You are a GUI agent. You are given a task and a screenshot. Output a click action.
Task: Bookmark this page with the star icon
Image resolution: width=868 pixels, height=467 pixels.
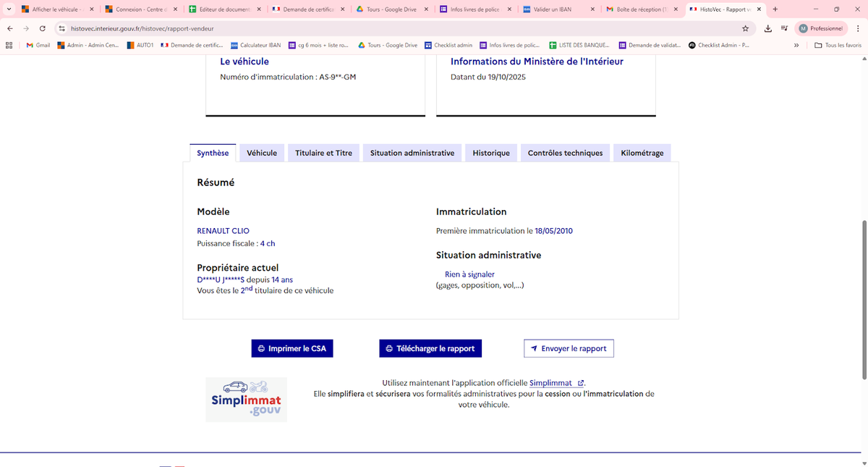(x=745, y=28)
